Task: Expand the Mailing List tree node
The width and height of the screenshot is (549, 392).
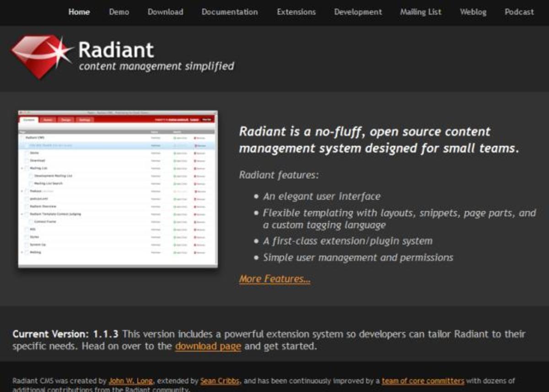Action: click(x=22, y=168)
